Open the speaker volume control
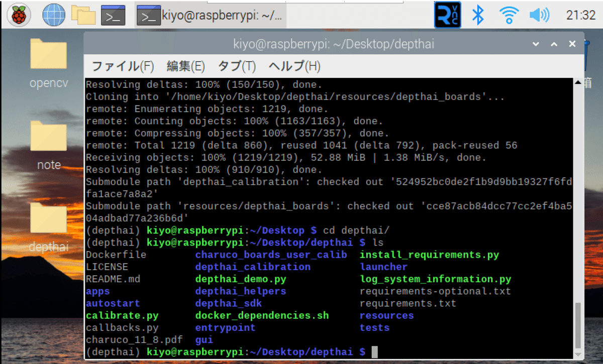603x364 pixels. pos(539,15)
